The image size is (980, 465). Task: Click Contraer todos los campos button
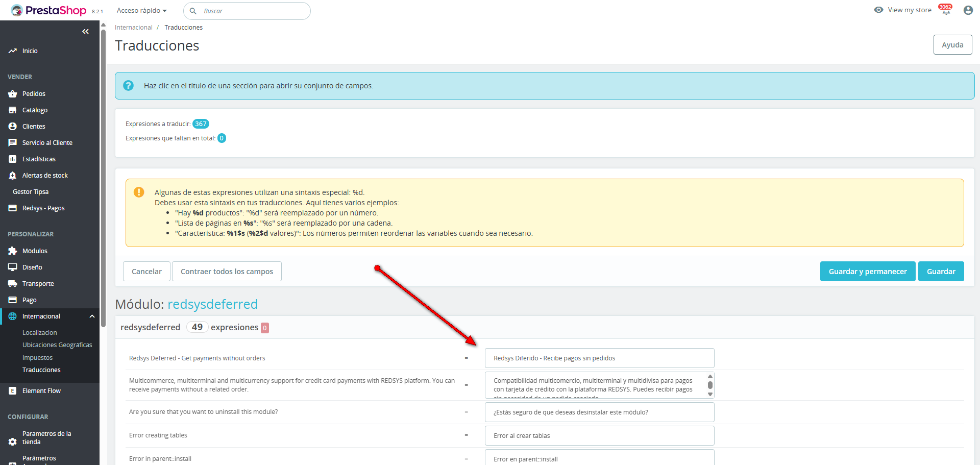pyautogui.click(x=227, y=272)
